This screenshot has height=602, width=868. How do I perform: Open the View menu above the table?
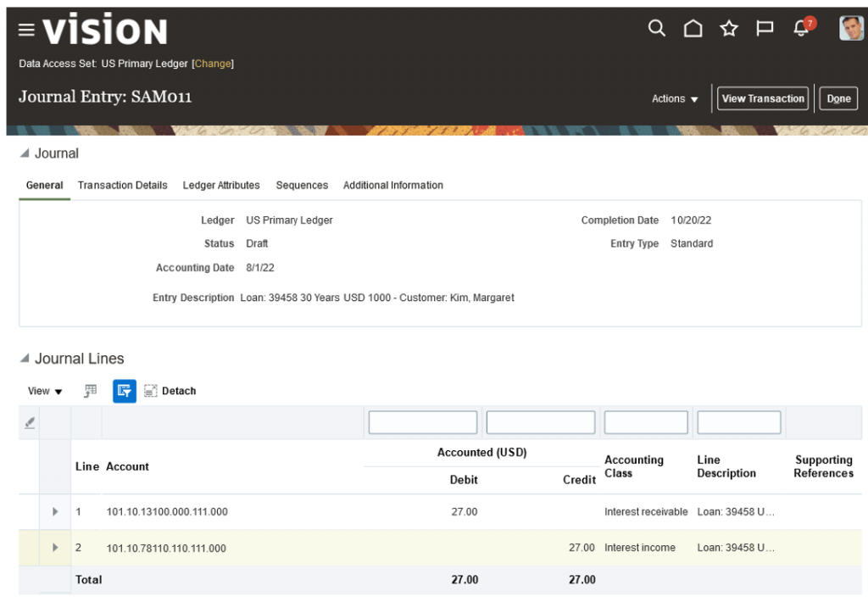(44, 391)
